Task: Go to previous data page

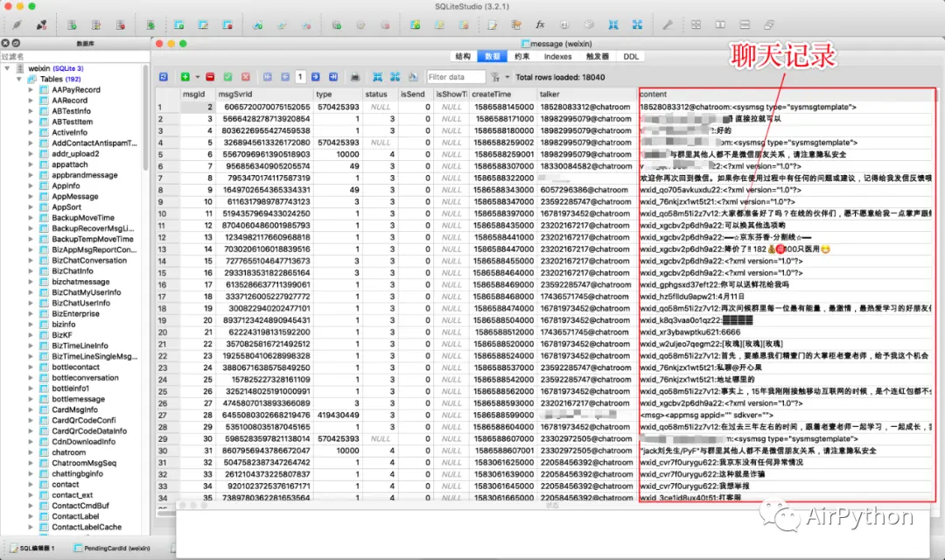Action: (285, 77)
